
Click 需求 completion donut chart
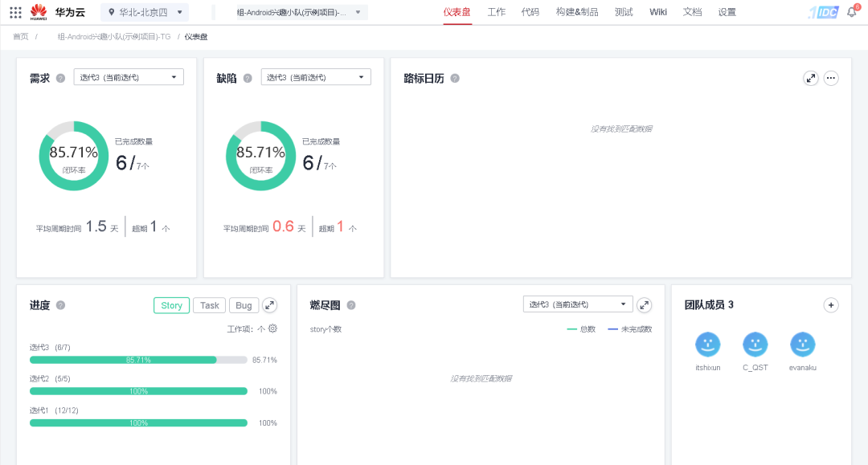pos(74,156)
